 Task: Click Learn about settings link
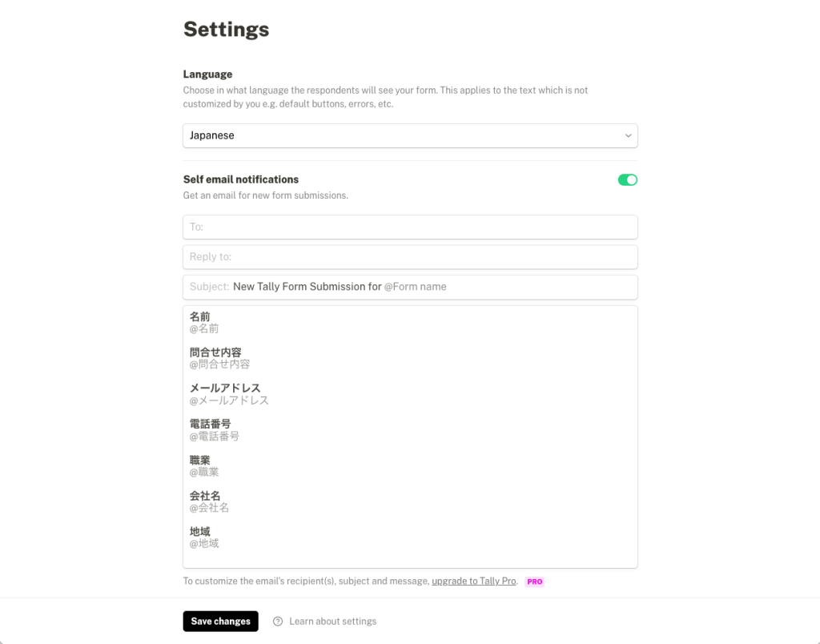point(332,621)
